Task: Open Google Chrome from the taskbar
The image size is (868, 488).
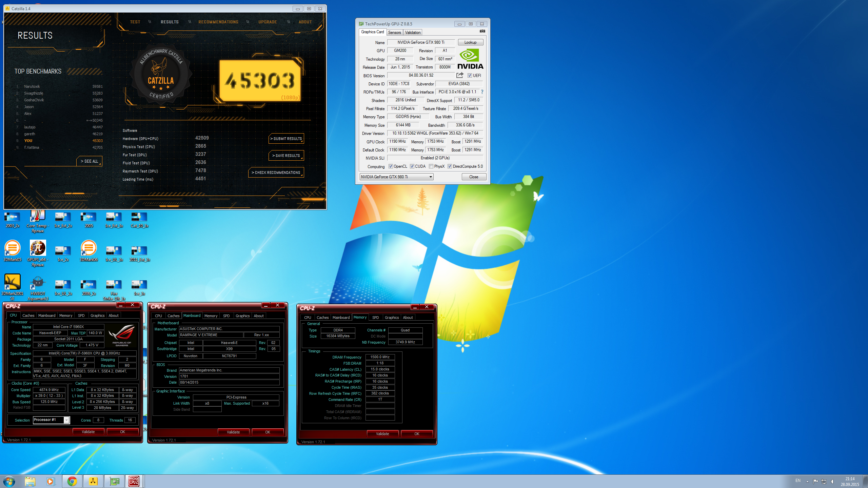Action: 72,481
